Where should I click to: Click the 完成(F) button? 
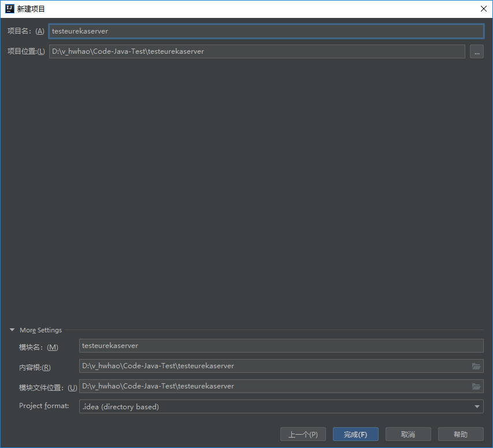pyautogui.click(x=355, y=434)
